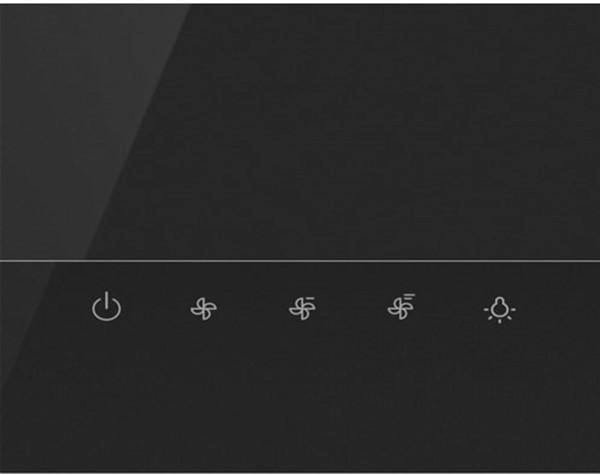The width and height of the screenshot is (600, 474).
Task: Tap the first fan icon beside the power symbol
Action: (204, 309)
